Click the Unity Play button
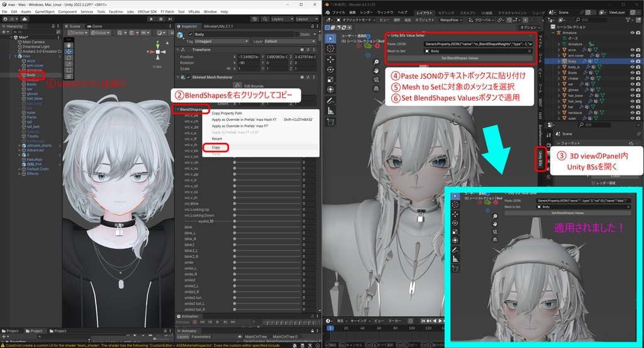644x348 pixels. (x=152, y=19)
